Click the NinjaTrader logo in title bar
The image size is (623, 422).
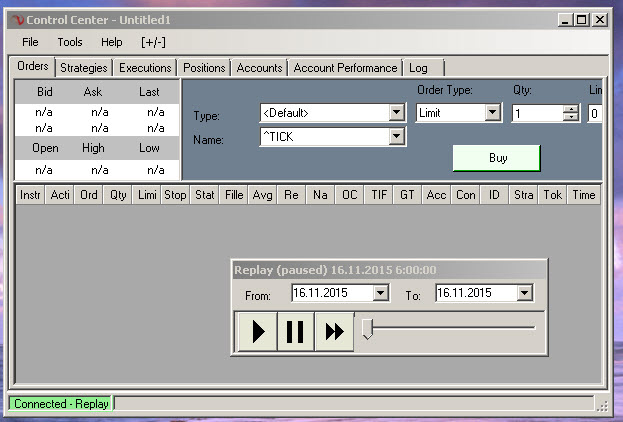tap(15, 20)
